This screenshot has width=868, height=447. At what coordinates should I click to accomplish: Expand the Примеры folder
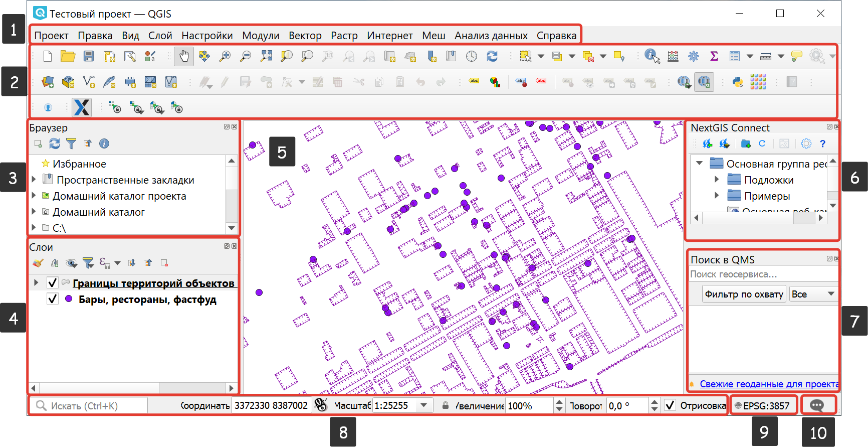[717, 196]
